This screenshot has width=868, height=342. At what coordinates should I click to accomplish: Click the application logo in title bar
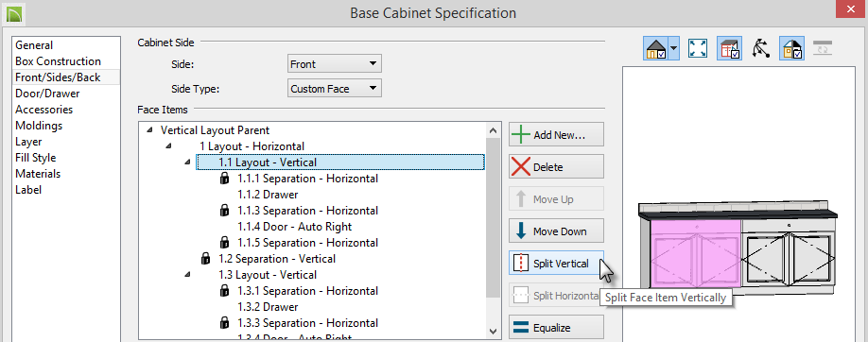(15, 13)
